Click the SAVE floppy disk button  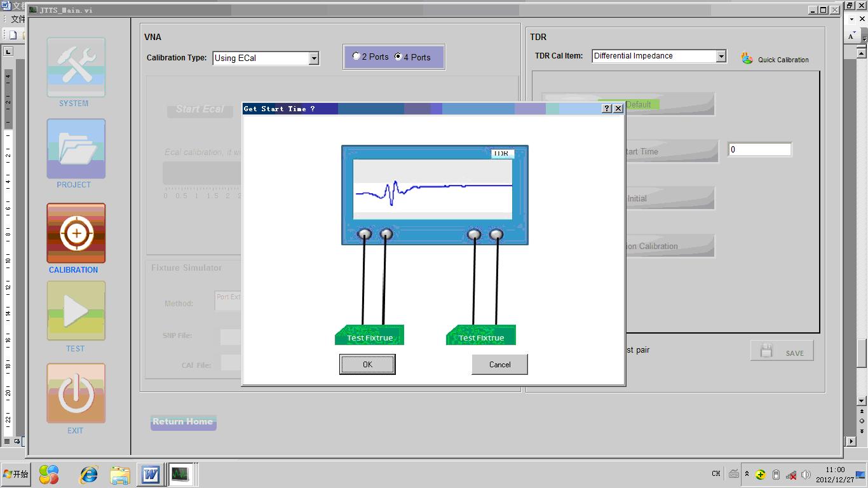click(782, 351)
